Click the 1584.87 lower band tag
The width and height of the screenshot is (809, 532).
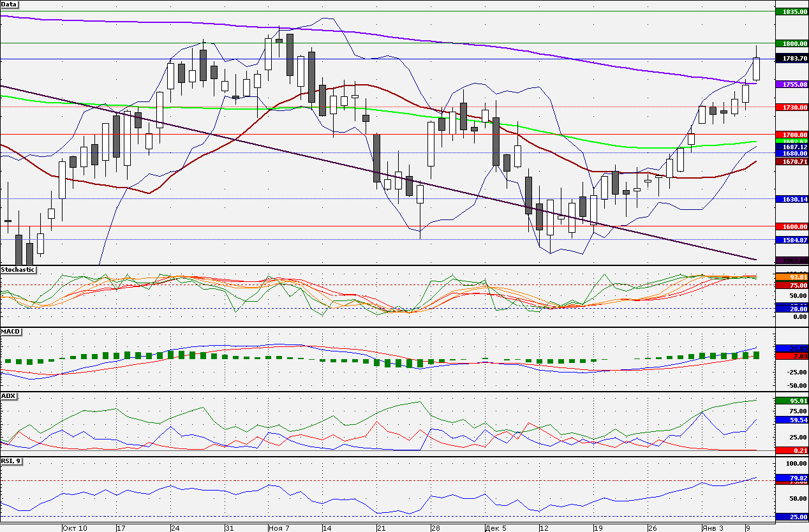pos(791,240)
